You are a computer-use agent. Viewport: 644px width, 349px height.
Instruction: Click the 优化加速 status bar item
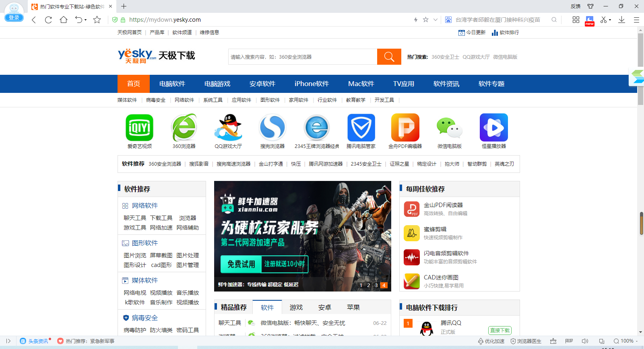[x=491, y=341]
